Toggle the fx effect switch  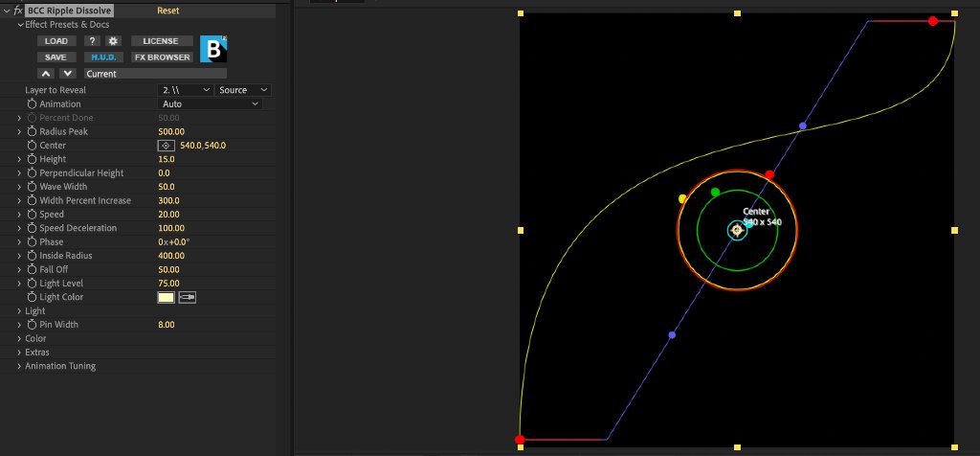pyautogui.click(x=18, y=11)
